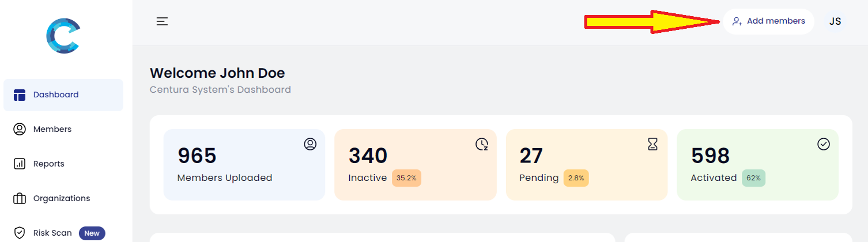The height and width of the screenshot is (242, 868).
Task: Click the add-person icon beside Add members
Action: 737,21
